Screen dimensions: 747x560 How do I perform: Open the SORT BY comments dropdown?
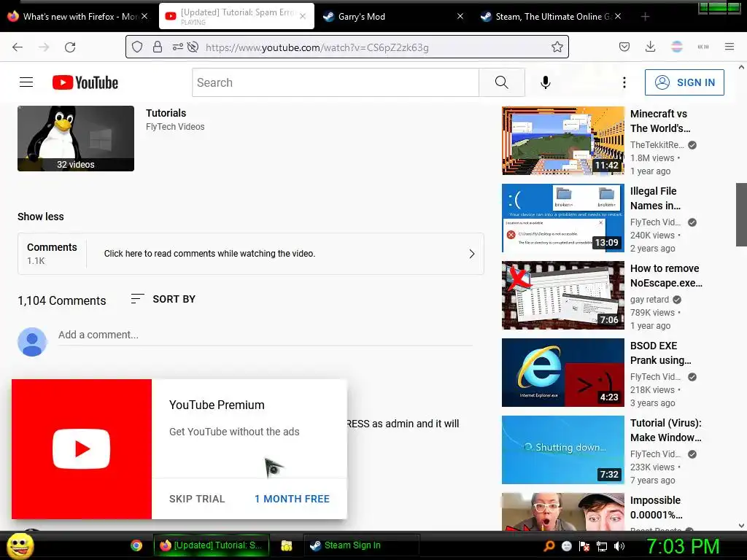pos(163,299)
